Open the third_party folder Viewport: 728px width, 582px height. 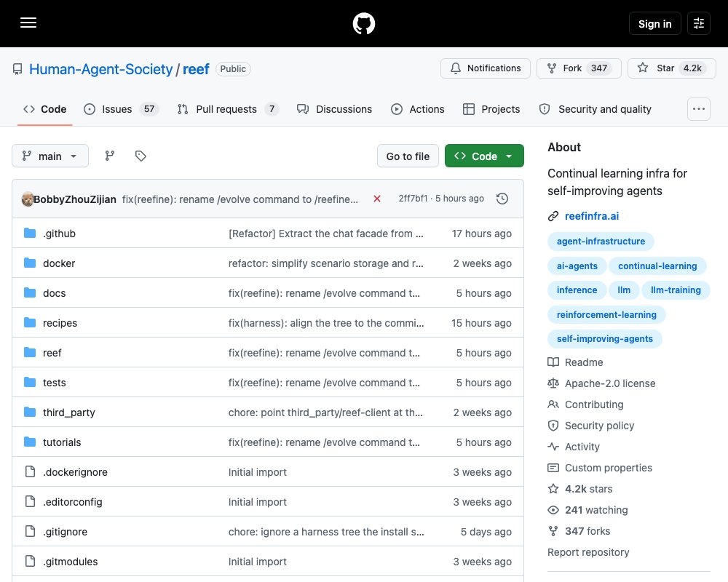(x=68, y=412)
